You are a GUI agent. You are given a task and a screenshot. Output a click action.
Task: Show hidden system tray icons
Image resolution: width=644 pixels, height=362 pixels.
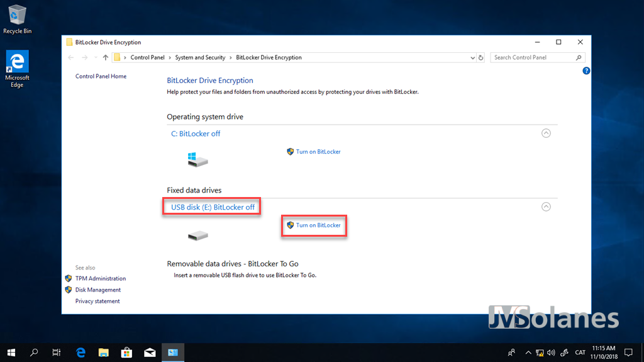528,353
